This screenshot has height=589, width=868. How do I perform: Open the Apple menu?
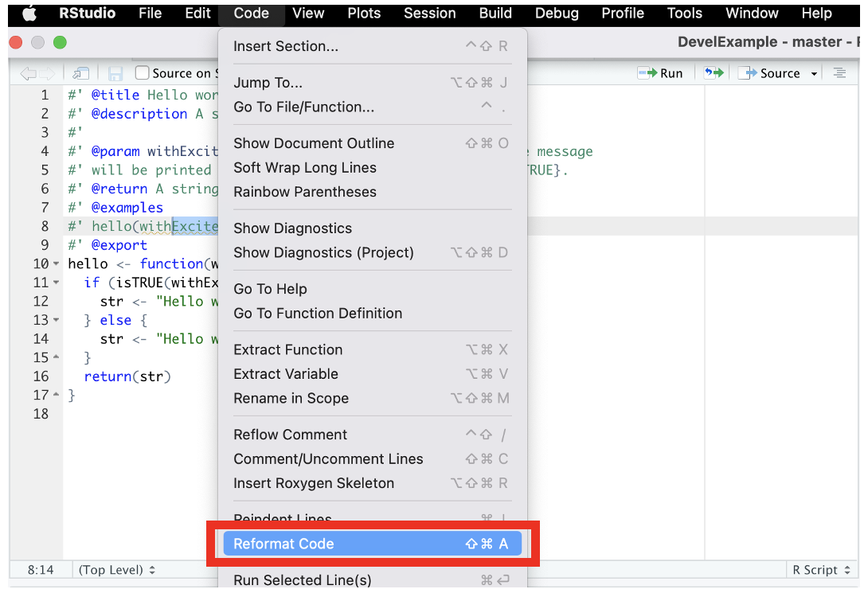coord(29,14)
